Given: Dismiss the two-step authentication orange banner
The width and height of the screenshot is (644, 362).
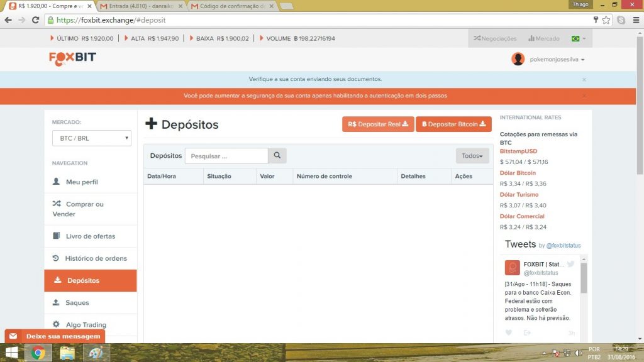Looking at the screenshot, I should (x=584, y=96).
